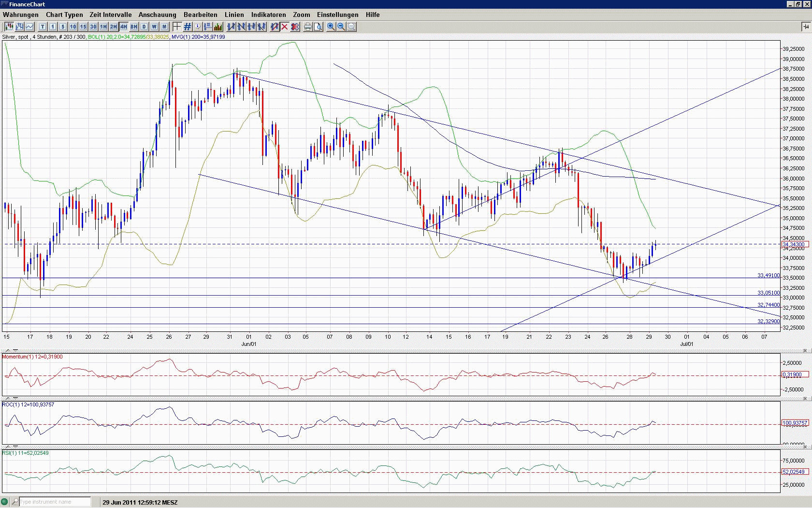Zoom in with the plus magnifier

coord(331,27)
